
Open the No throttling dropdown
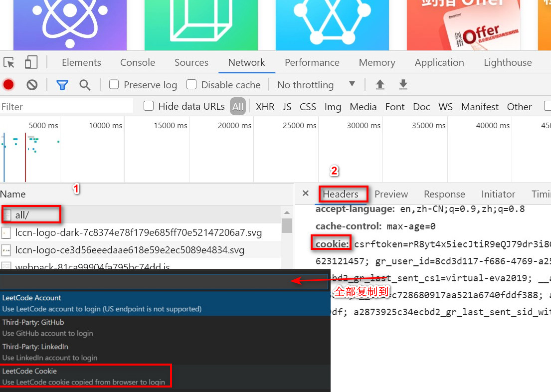pyautogui.click(x=316, y=85)
